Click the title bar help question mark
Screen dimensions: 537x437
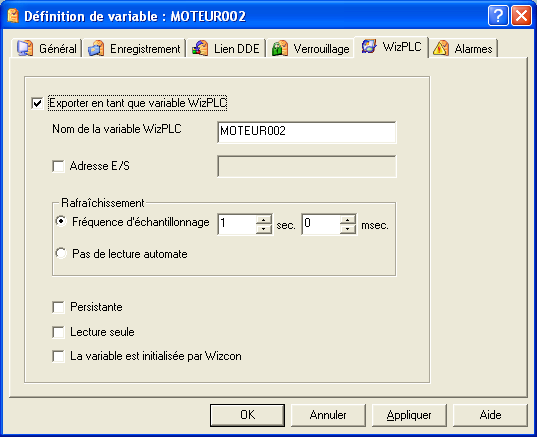click(x=498, y=16)
